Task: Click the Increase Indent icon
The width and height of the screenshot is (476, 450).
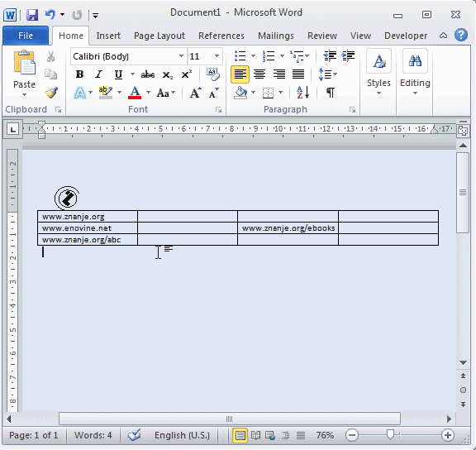Action: pyautogui.click(x=348, y=56)
